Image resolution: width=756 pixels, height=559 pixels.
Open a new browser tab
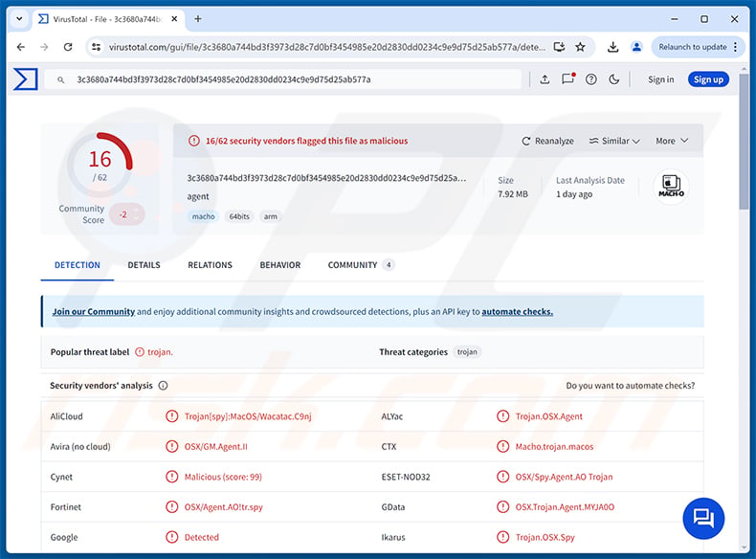[198, 19]
